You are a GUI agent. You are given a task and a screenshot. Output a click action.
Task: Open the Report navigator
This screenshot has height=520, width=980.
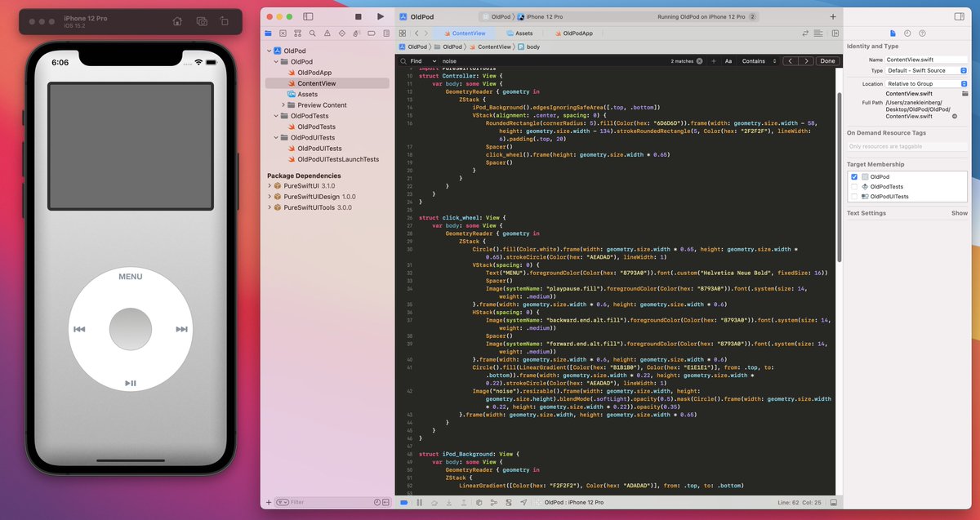pyautogui.click(x=385, y=33)
